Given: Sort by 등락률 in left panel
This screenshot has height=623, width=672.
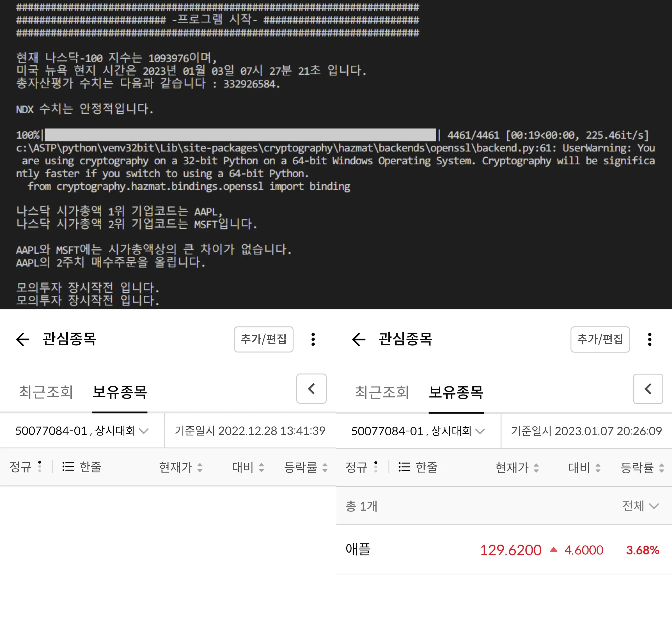Looking at the screenshot, I should 305,467.
